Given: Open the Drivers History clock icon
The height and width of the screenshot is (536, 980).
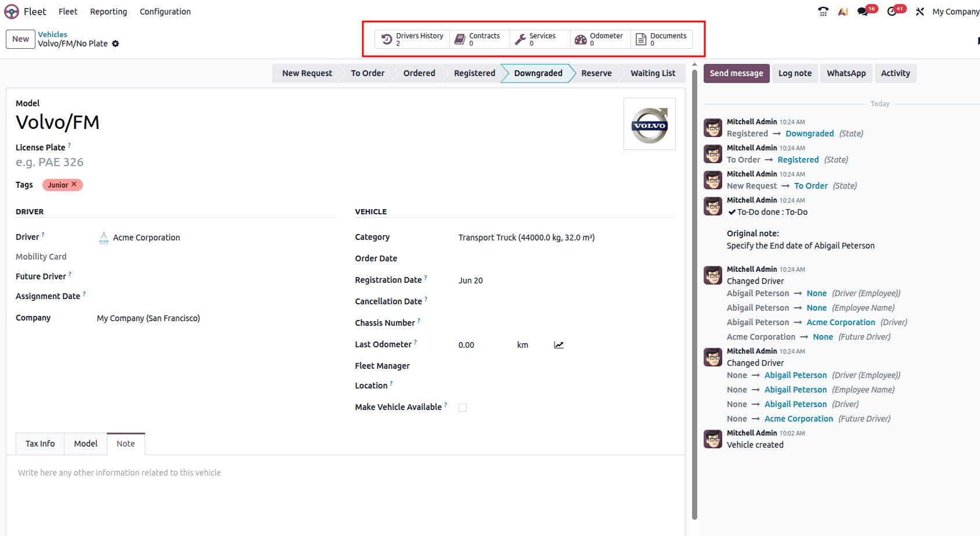Looking at the screenshot, I should (387, 39).
